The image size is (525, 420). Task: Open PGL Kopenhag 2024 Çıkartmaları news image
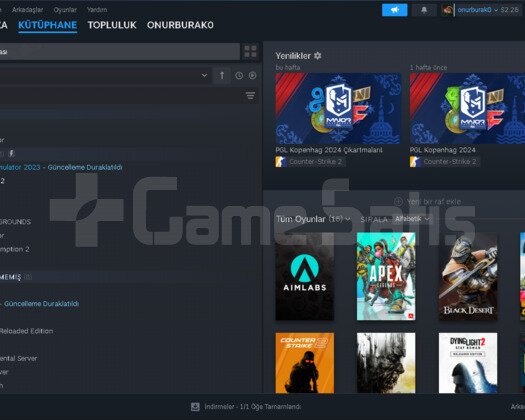point(338,109)
